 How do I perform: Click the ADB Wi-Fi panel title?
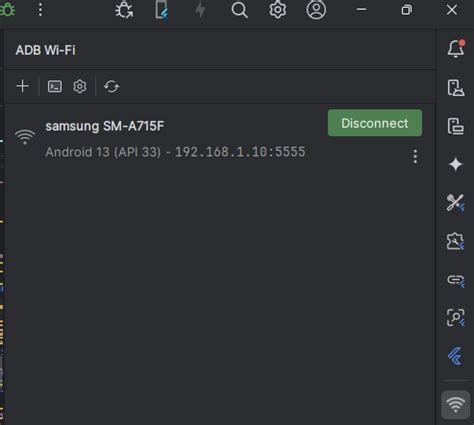pyautogui.click(x=45, y=50)
